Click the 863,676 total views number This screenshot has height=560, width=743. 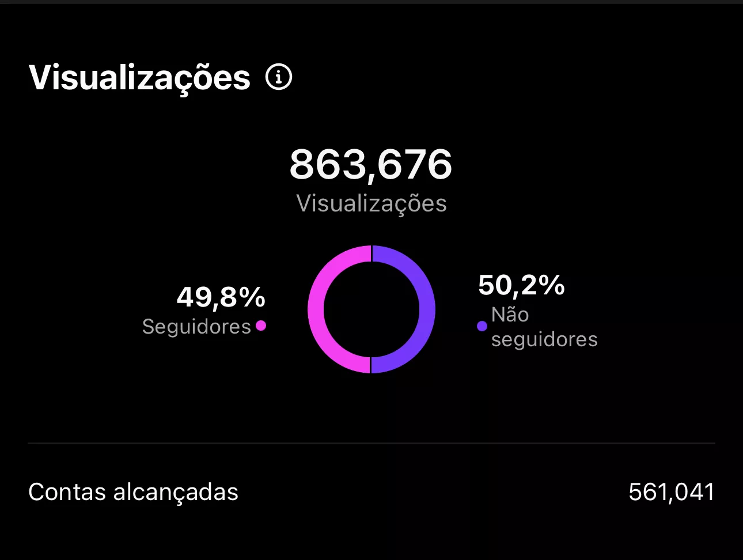(x=371, y=164)
